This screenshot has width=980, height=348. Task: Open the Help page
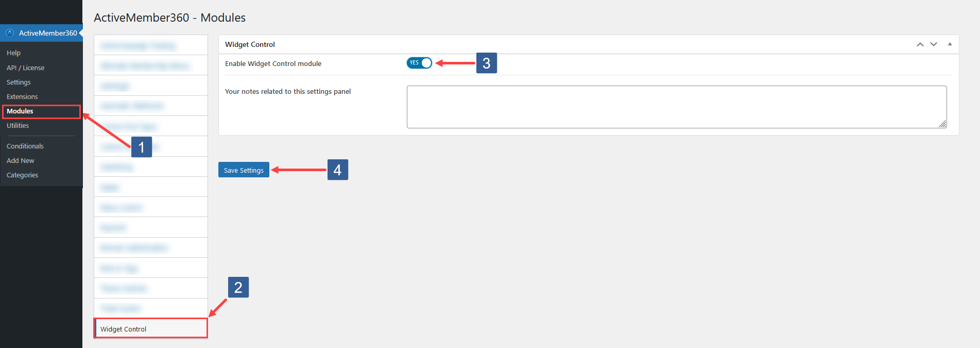pyautogui.click(x=13, y=53)
